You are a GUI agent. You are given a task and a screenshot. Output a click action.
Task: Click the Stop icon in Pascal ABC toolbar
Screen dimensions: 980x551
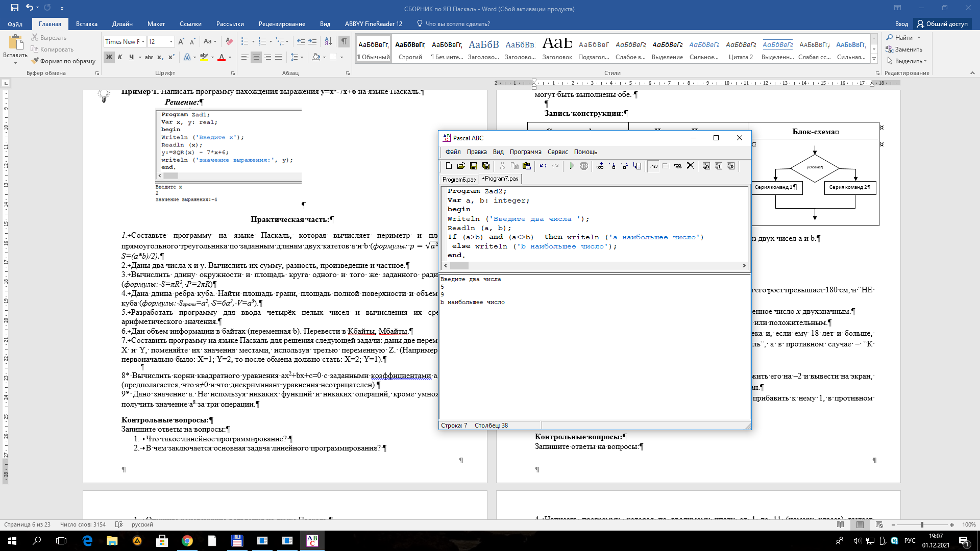[x=584, y=166]
